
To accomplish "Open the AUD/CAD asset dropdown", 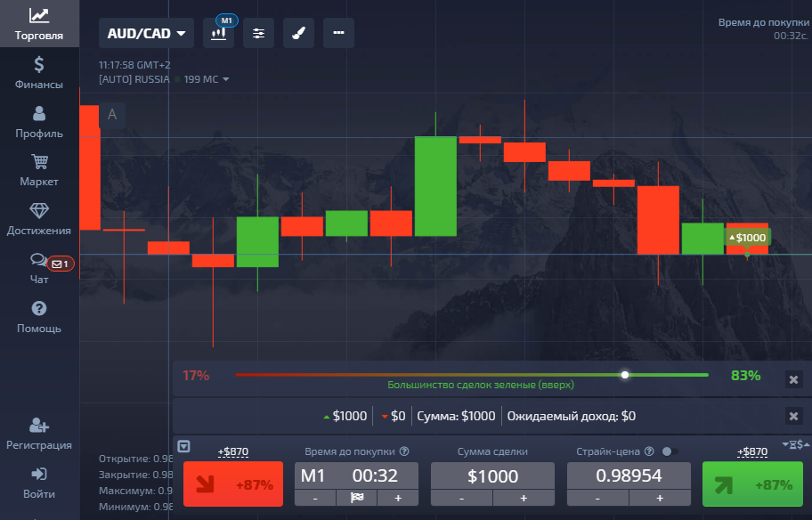I will click(147, 34).
